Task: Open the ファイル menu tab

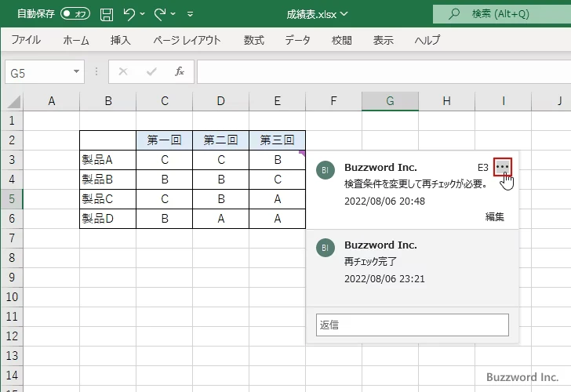Action: (x=26, y=40)
